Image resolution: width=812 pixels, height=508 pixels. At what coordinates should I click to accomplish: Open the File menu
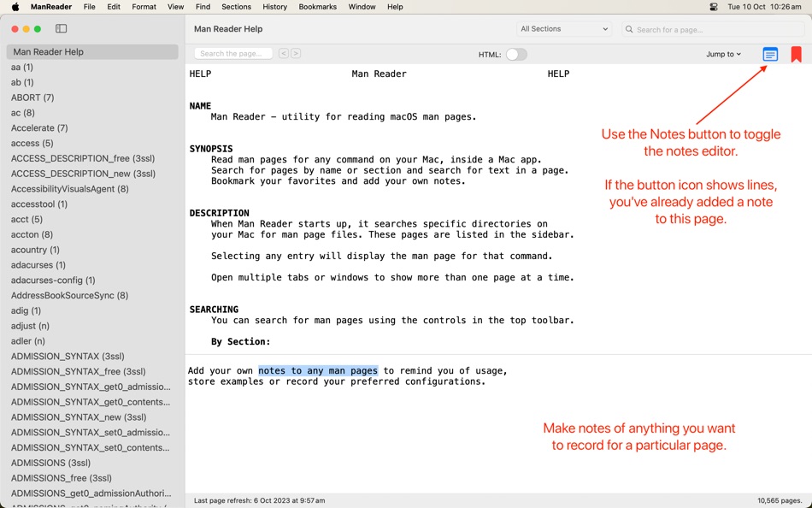pyautogui.click(x=89, y=7)
